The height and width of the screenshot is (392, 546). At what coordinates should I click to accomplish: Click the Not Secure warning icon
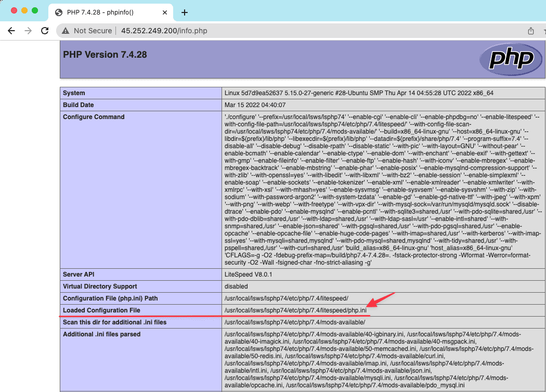tap(66, 31)
